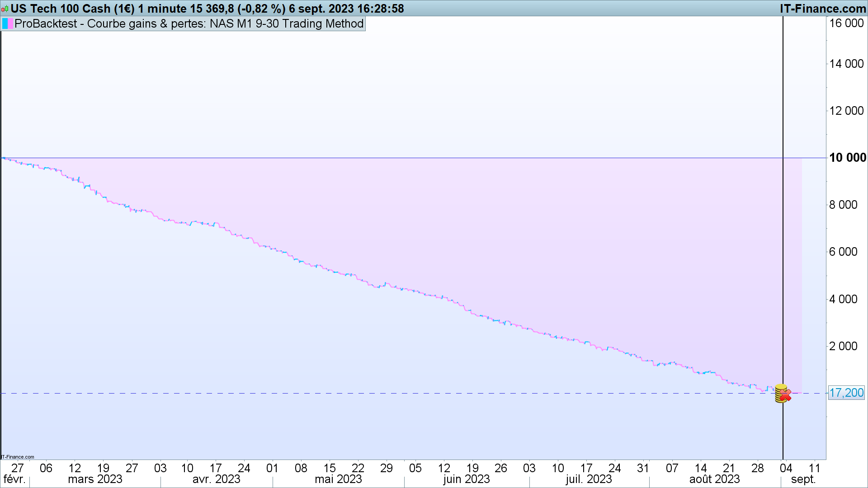Click the 'avr. 2023' month label on the time axis
This screenshot has height=488, width=868.
[x=216, y=479]
